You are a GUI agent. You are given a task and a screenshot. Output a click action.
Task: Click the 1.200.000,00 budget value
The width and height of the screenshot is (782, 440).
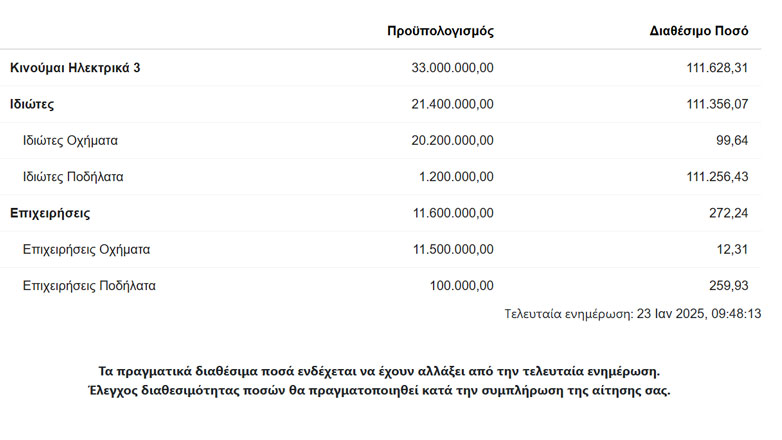[456, 177]
